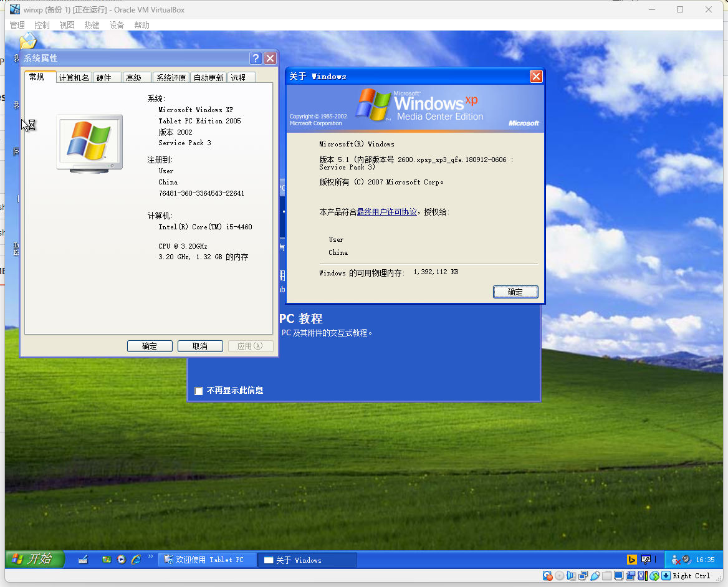Viewport: 728px width, 587px height.
Task: Click the VirtualBox hard disk activity icon
Action: (547, 576)
